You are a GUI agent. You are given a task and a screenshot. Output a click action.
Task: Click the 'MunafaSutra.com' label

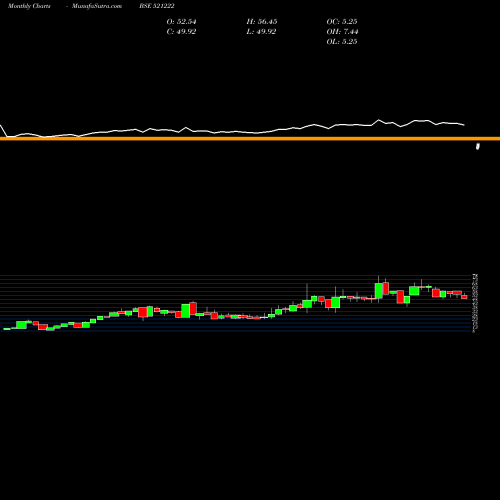(x=97, y=6)
